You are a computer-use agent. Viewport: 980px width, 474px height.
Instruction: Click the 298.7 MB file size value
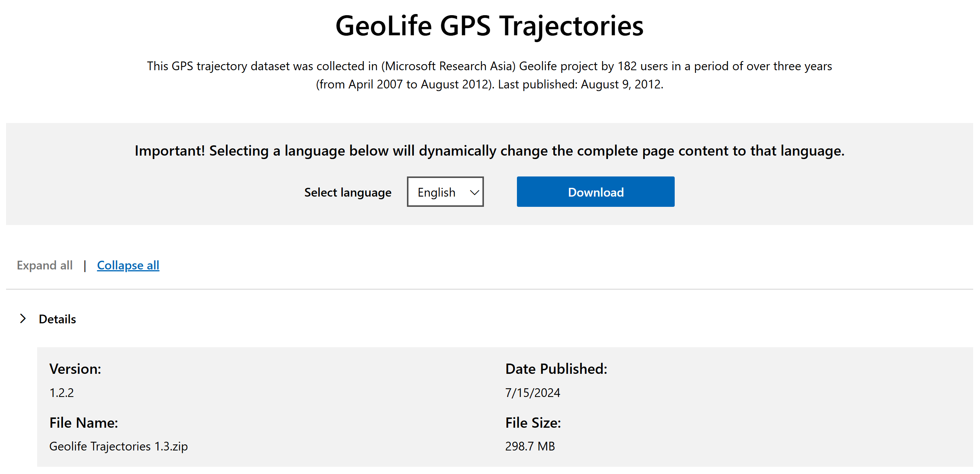pos(529,446)
